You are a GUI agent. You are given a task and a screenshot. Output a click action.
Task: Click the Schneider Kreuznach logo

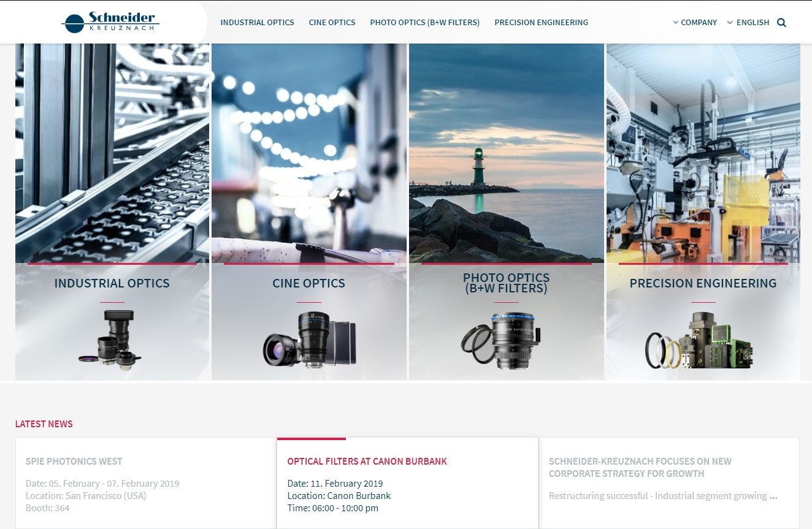110,22
